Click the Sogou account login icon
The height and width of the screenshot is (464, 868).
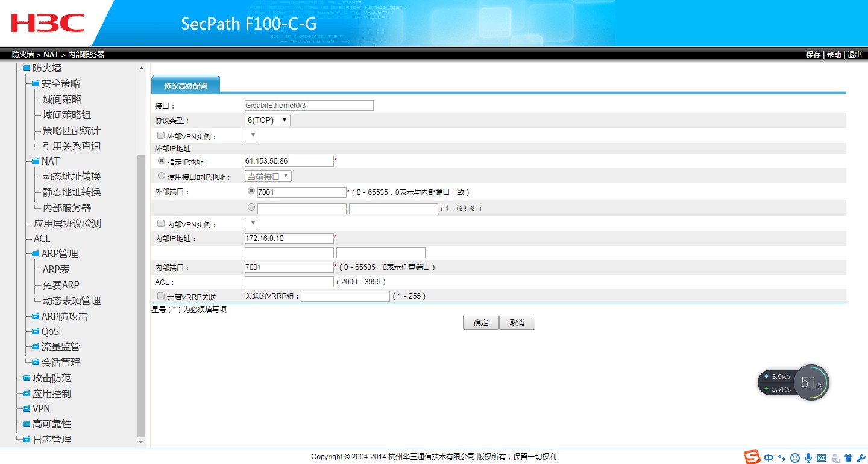835,457
